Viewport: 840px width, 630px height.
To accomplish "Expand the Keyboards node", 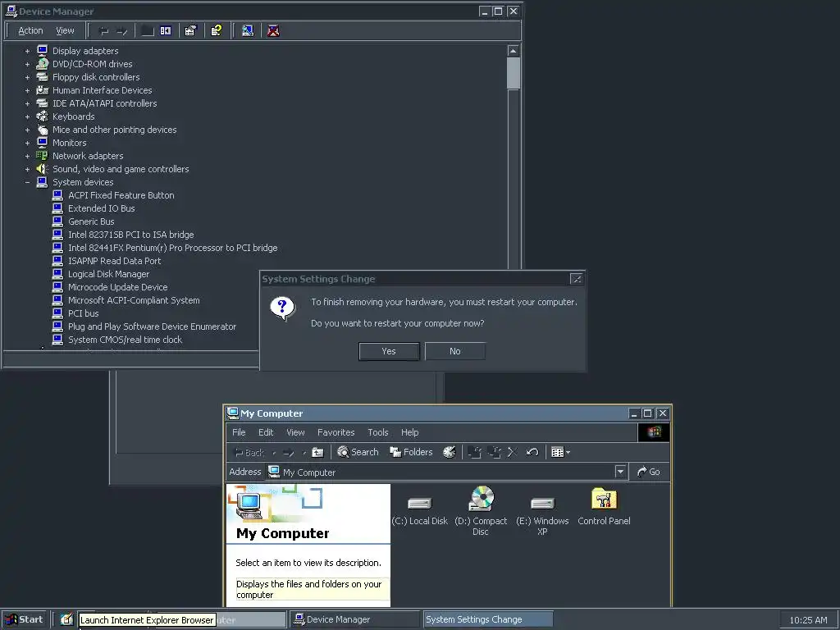I will 27,116.
